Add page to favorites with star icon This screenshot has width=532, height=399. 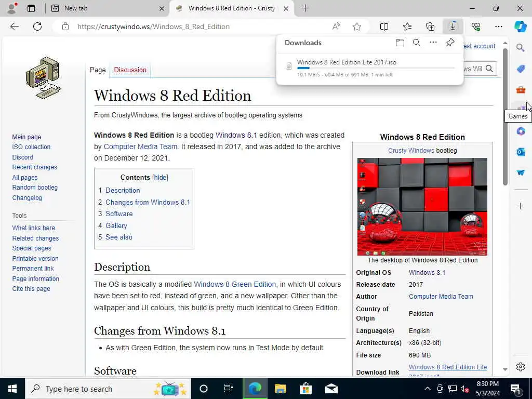356,26
